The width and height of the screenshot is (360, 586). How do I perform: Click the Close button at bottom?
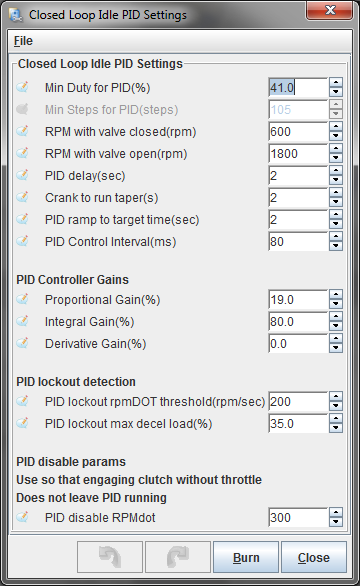pyautogui.click(x=314, y=557)
